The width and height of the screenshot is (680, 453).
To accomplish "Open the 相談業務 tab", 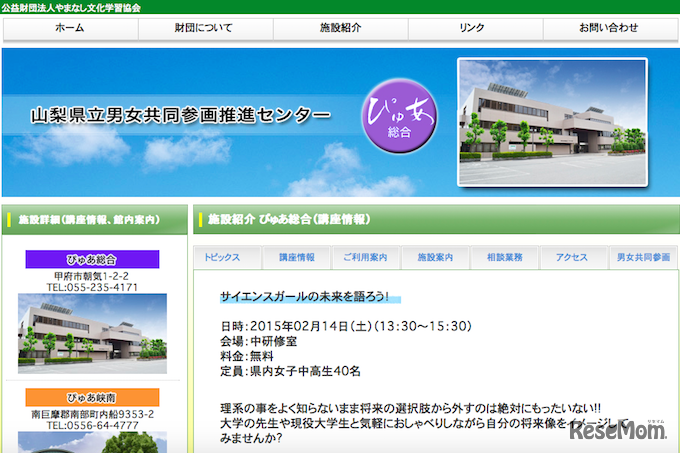I will point(505,257).
